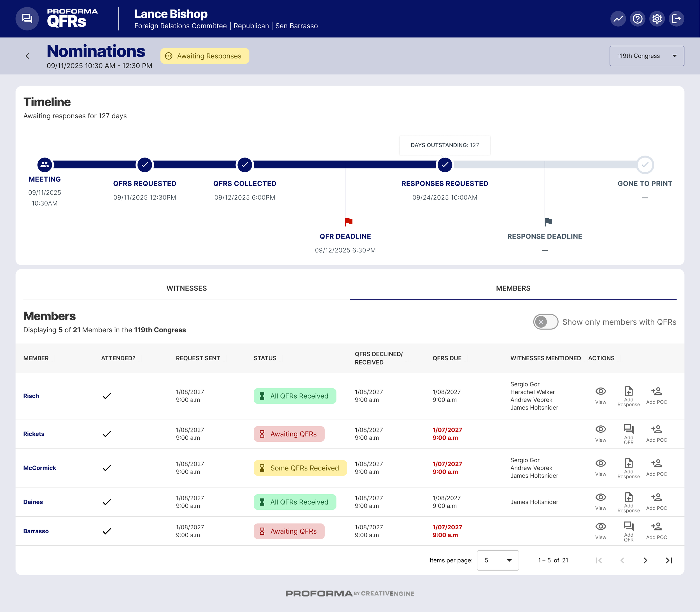Open the Items per page dropdown

pyautogui.click(x=497, y=560)
